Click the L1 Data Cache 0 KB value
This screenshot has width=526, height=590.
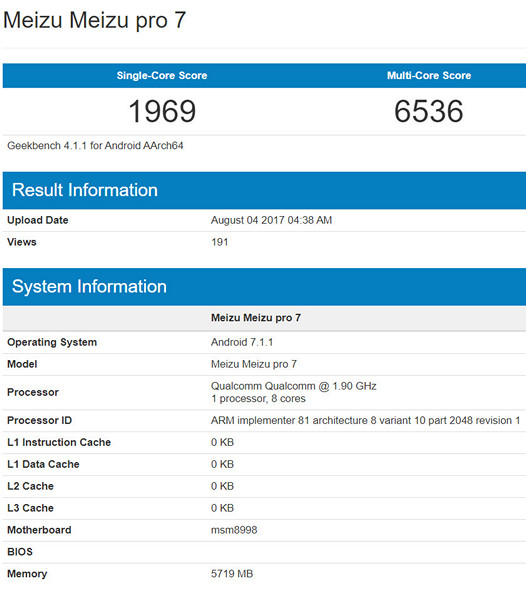222,464
